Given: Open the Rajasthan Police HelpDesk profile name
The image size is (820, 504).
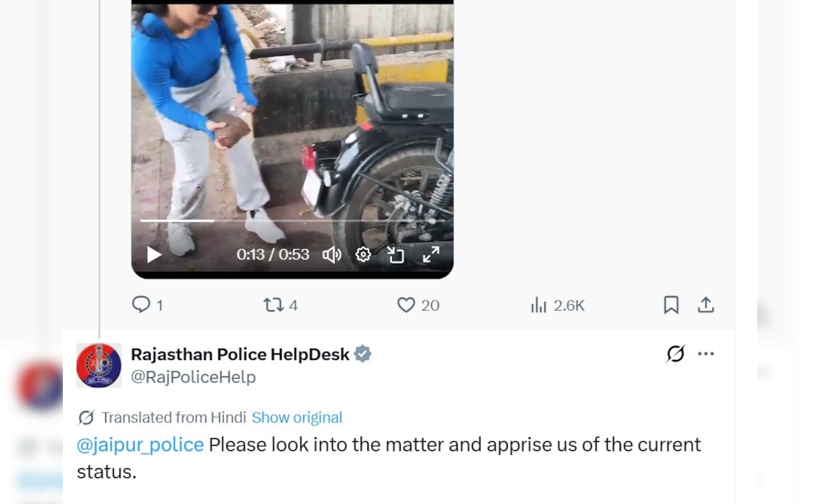Looking at the screenshot, I should click(240, 354).
